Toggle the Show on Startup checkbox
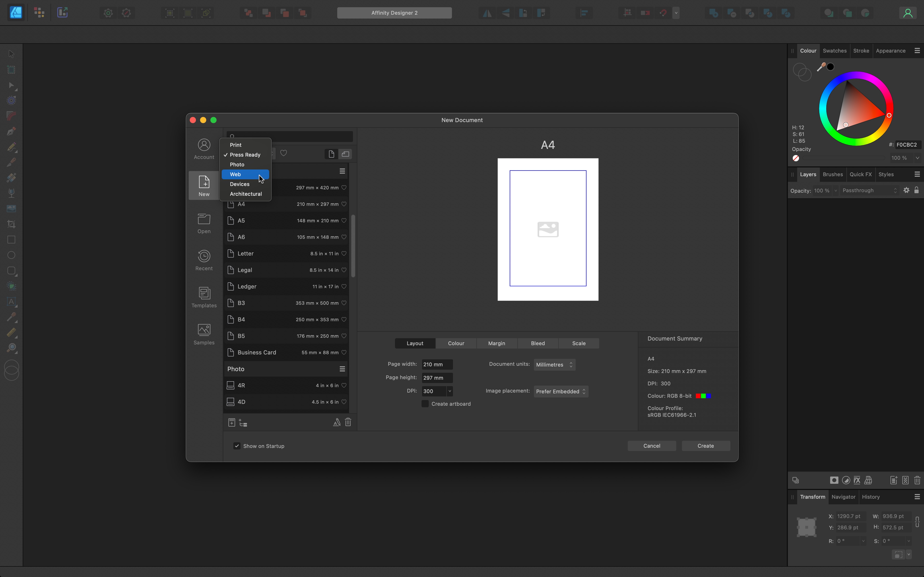Viewport: 924px width, 577px height. tap(237, 446)
